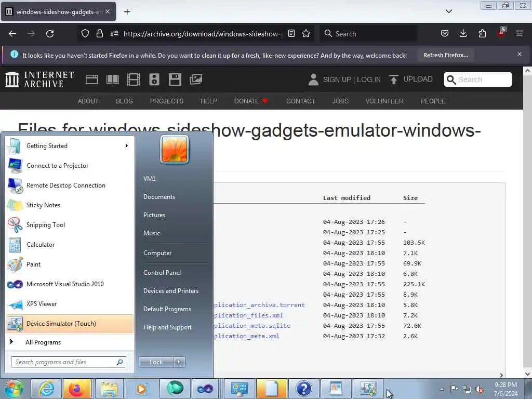Open the Internet Archive audio speaker icon
This screenshot has height=399, width=532.
(154, 79)
